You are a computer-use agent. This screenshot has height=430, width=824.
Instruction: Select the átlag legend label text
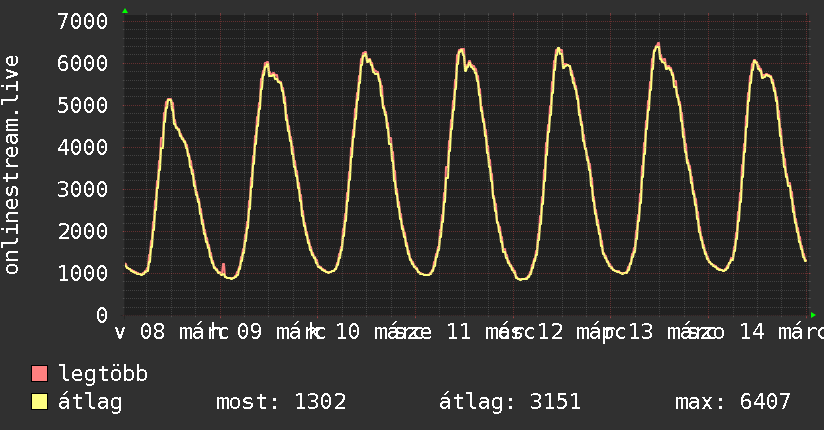(90, 402)
